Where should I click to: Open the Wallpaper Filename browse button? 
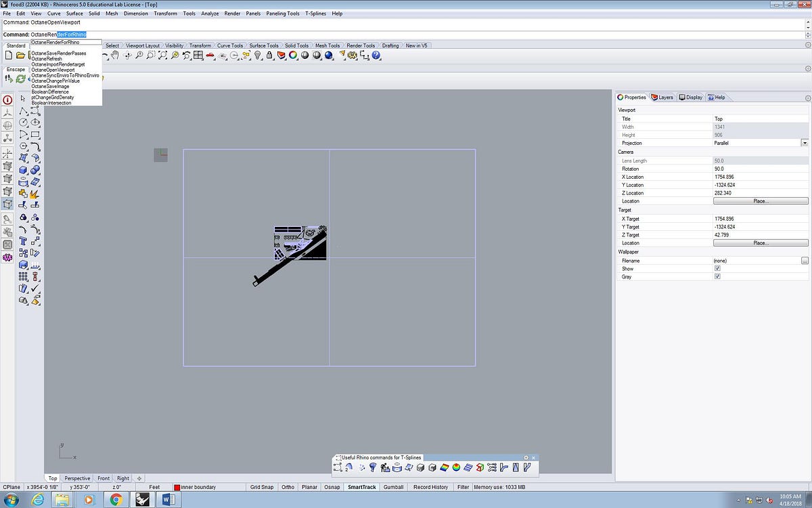tap(805, 261)
